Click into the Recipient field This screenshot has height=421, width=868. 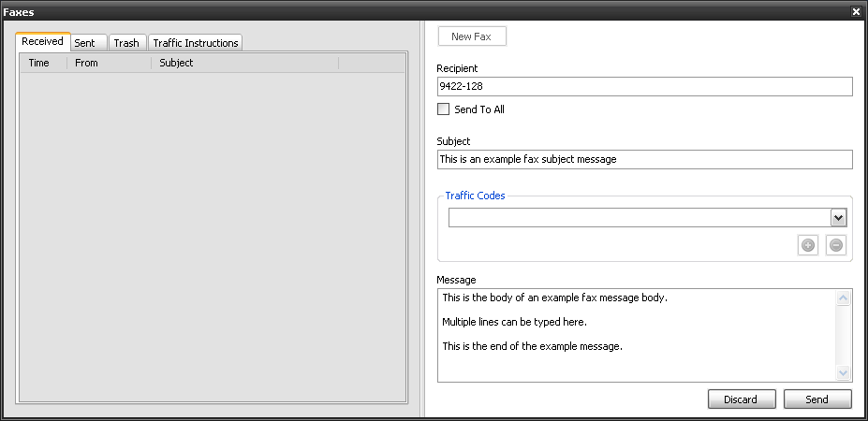point(644,87)
